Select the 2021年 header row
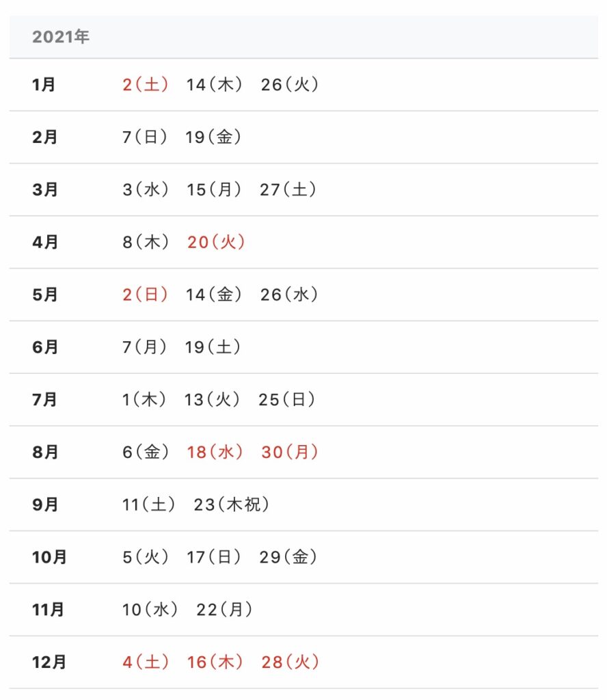Image resolution: width=607 pixels, height=700 pixels. (x=303, y=37)
